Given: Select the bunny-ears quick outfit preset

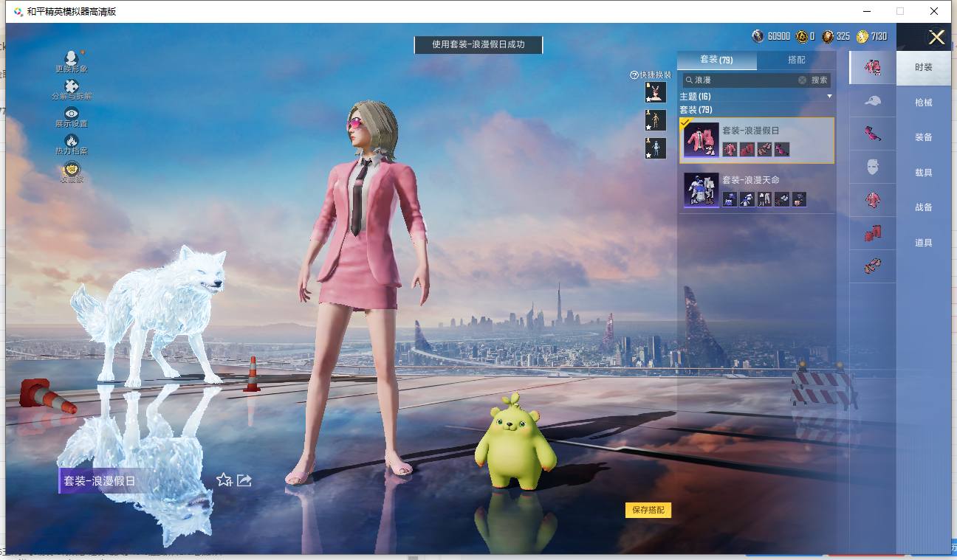Looking at the screenshot, I should pos(656,92).
